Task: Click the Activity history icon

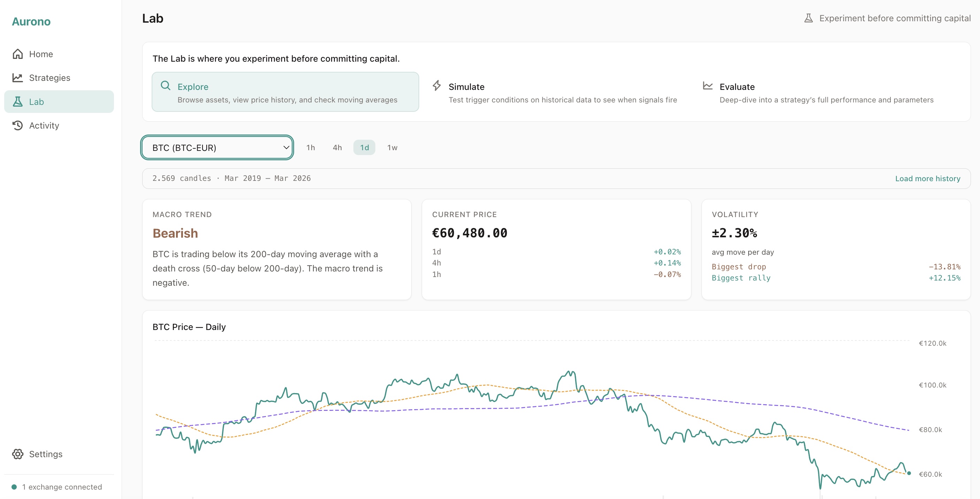Action: pos(18,125)
